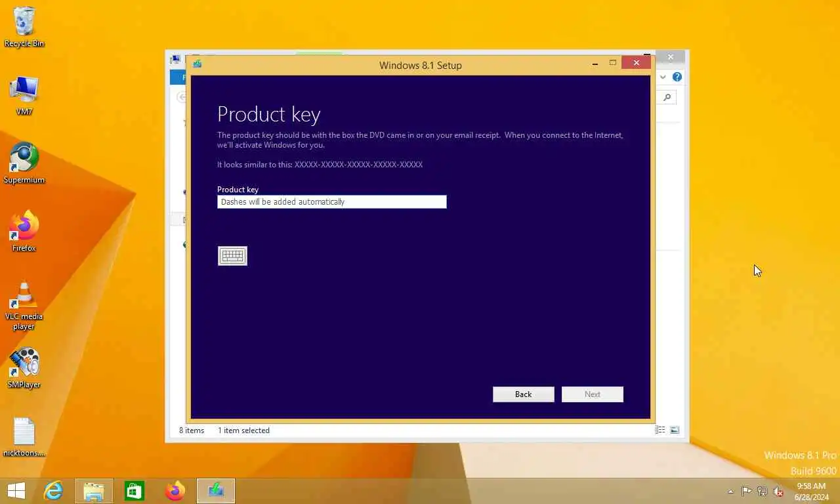Image resolution: width=840 pixels, height=504 pixels.
Task: Click the greyed-out Next button
Action: (x=593, y=394)
